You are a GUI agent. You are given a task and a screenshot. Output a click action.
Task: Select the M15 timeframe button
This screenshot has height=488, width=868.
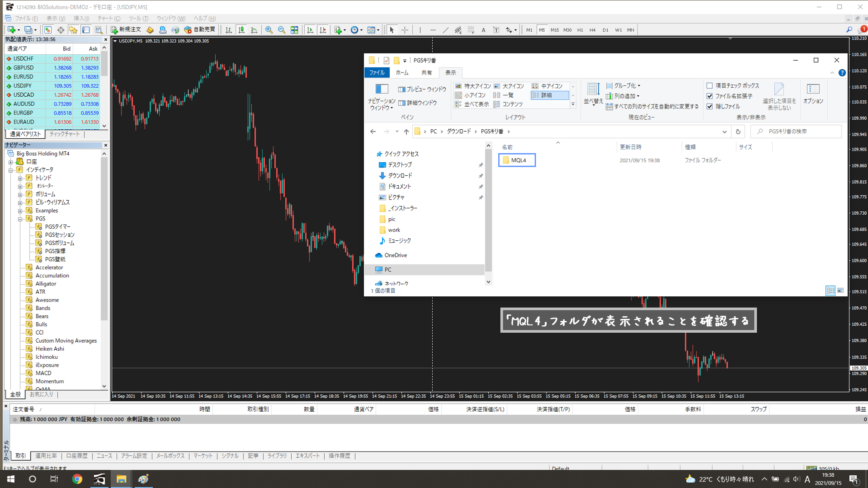(x=554, y=30)
